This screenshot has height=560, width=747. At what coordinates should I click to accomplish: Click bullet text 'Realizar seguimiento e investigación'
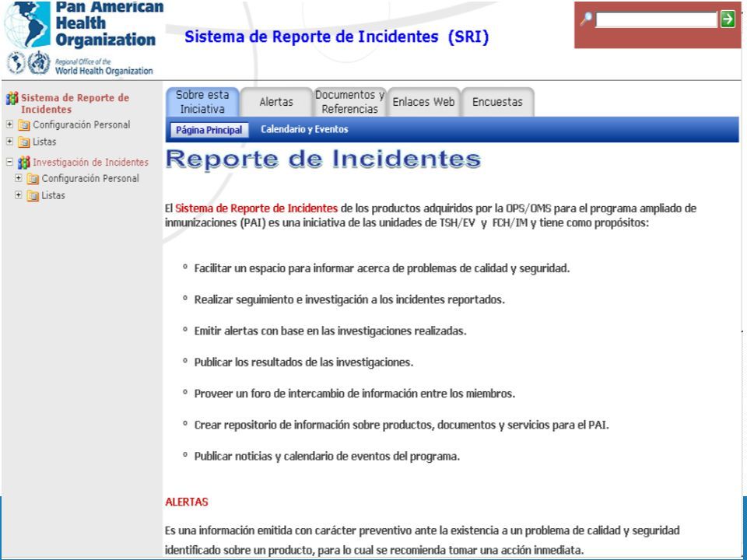[349, 300]
